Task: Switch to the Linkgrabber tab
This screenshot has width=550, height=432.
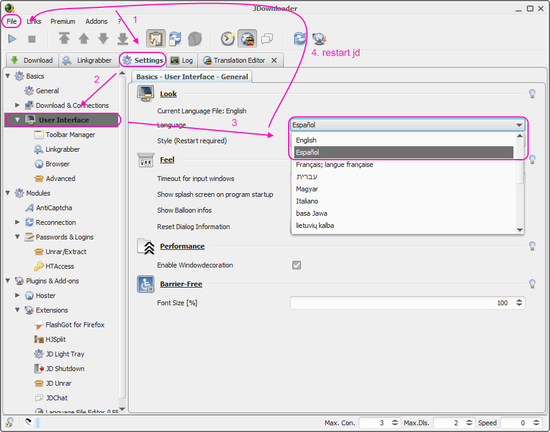Action: pos(87,60)
